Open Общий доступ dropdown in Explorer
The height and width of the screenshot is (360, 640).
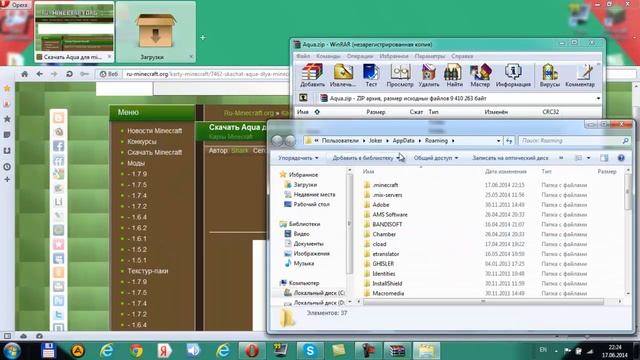pos(436,158)
